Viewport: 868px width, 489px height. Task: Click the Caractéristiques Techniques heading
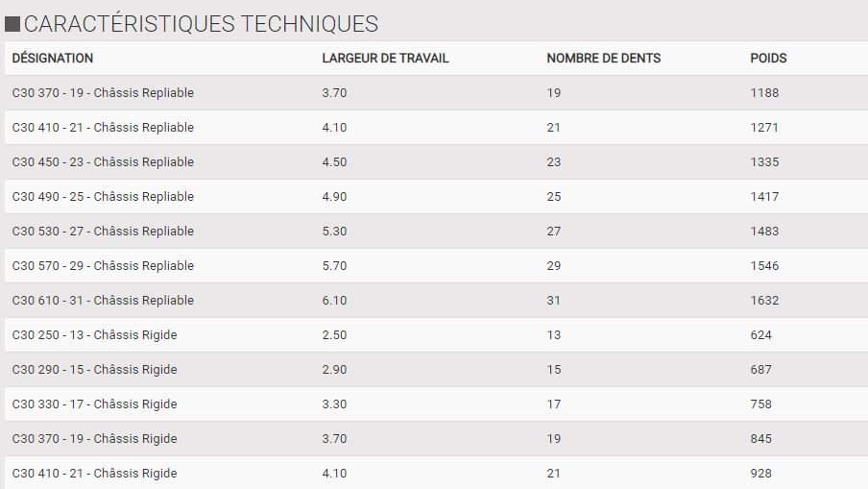(201, 24)
